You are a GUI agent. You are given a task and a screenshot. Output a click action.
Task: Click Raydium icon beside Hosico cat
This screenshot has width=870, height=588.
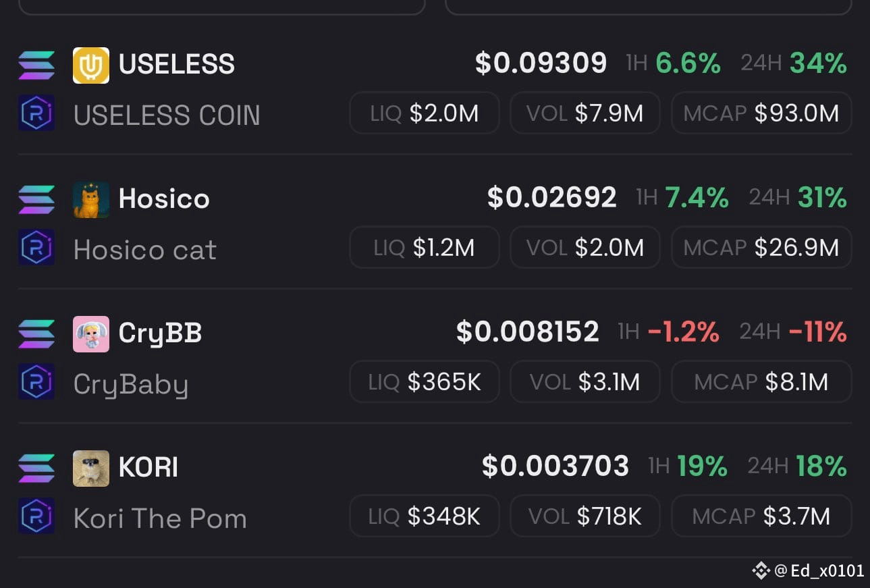pos(36,248)
